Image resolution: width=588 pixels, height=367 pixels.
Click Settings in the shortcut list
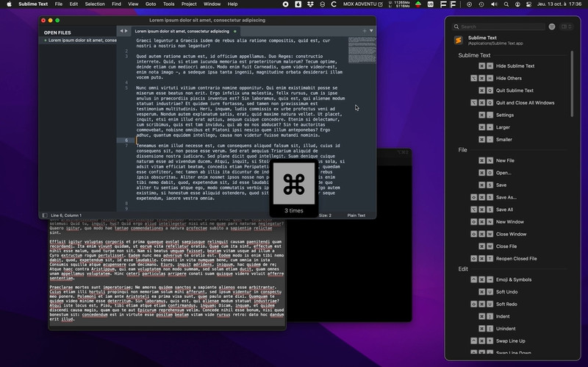pos(505,115)
